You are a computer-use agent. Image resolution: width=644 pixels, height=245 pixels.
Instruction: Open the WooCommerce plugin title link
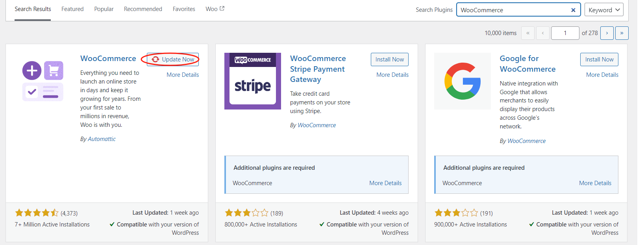(108, 58)
